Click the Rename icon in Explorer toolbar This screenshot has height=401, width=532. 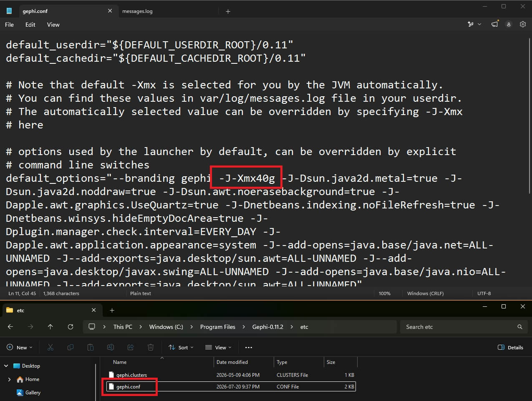tap(111, 347)
